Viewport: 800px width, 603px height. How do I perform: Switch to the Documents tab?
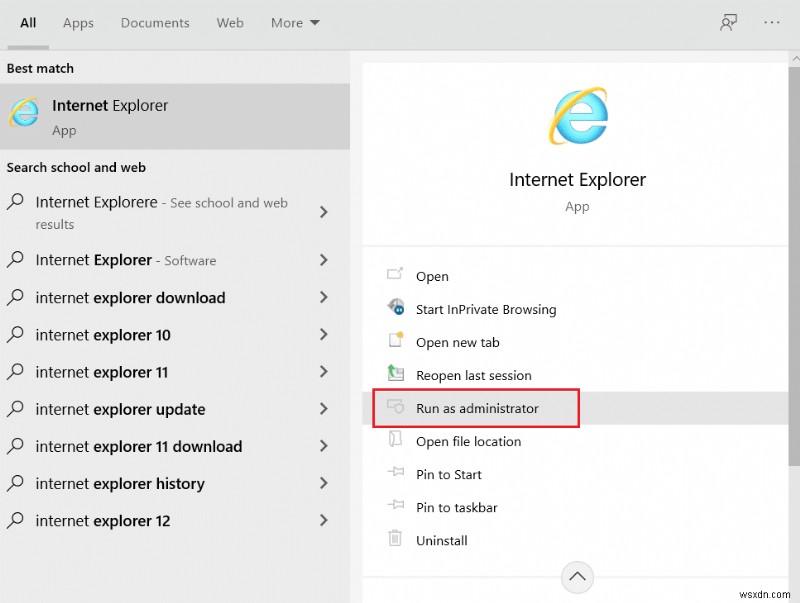(x=155, y=23)
